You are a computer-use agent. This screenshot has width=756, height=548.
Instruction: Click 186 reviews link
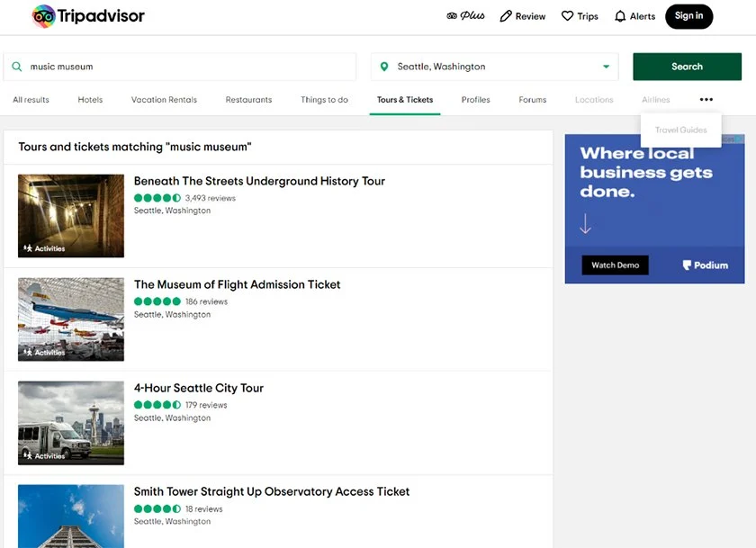point(206,301)
